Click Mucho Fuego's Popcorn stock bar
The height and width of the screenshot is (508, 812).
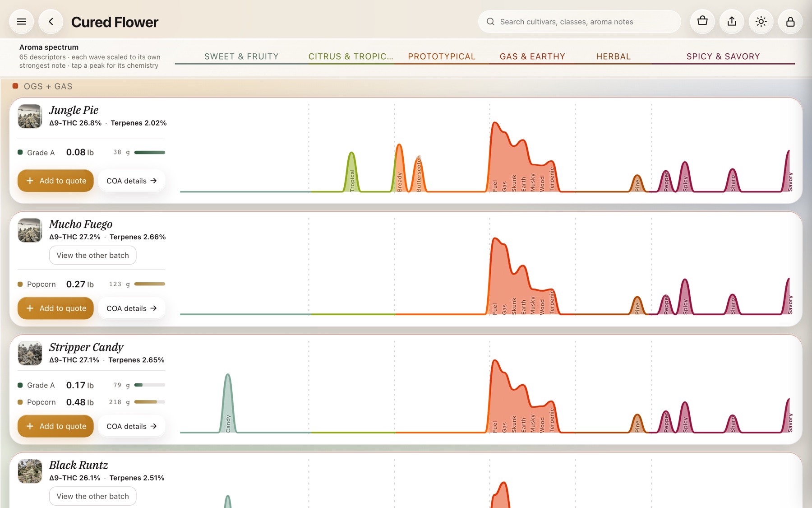[x=150, y=284]
